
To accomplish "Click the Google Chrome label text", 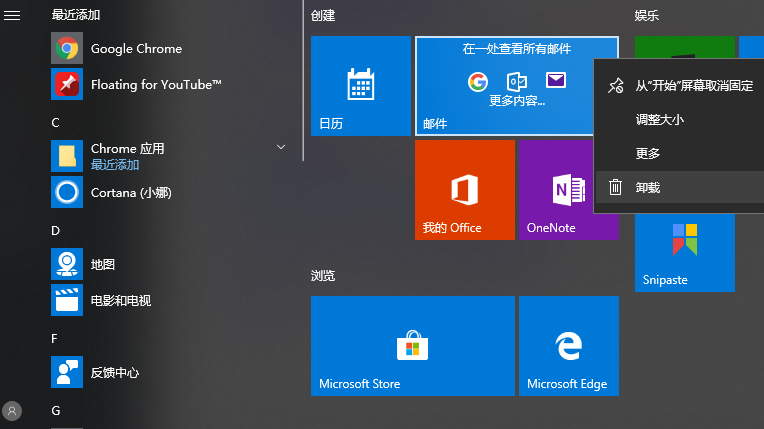I will 136,49.
